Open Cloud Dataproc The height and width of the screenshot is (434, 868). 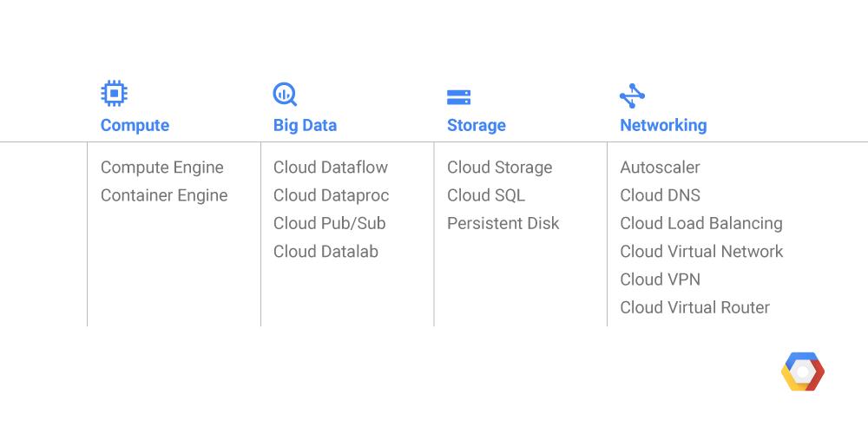click(331, 195)
